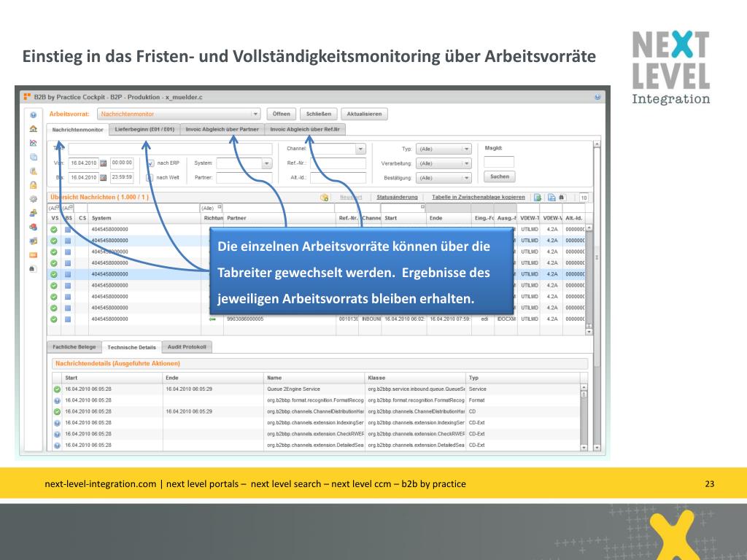This screenshot has width=747, height=560.
Task: Click status icon of ChannelDistributionHandler row
Action: coord(57,411)
